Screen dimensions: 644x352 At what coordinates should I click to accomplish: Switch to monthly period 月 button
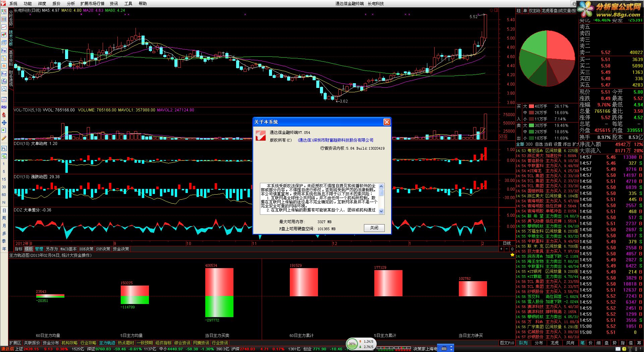click(x=4, y=226)
